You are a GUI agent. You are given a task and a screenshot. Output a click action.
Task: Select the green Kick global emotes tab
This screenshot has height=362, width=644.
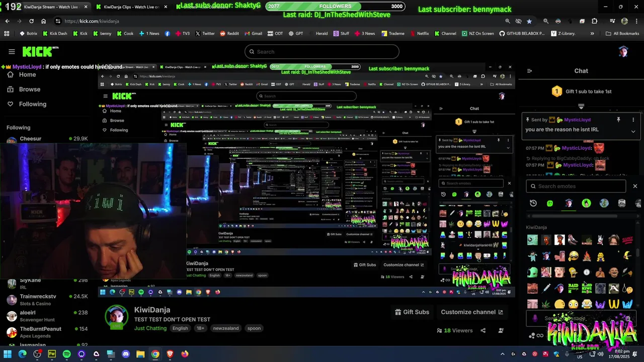pyautogui.click(x=550, y=203)
